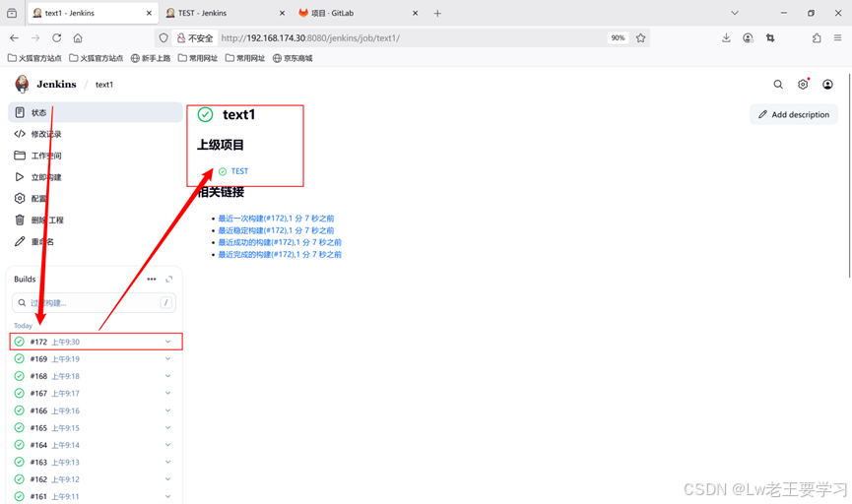Switch to the TEST - Jenkins tab

click(226, 13)
